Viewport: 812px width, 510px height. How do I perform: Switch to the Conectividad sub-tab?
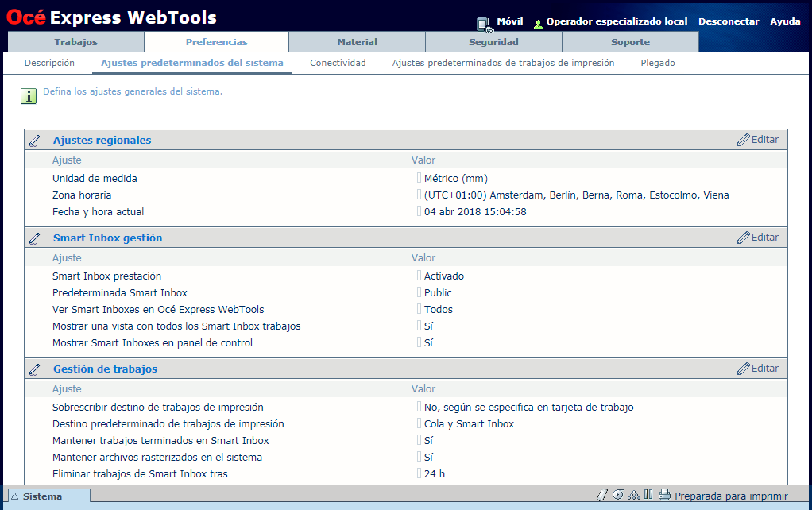[338, 63]
